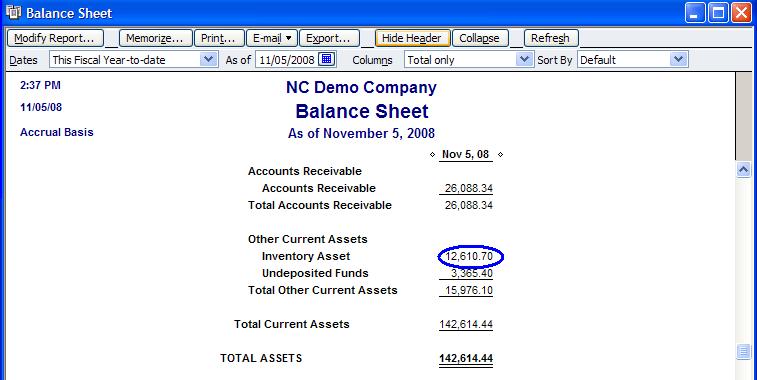Click the page-down icon on the scrollbar
757x380 pixels.
(743, 352)
